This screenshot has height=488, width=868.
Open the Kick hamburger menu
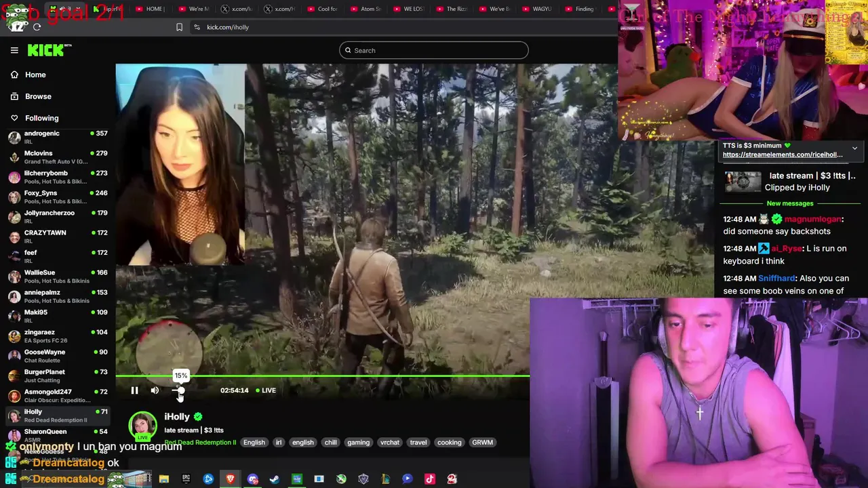tap(14, 50)
